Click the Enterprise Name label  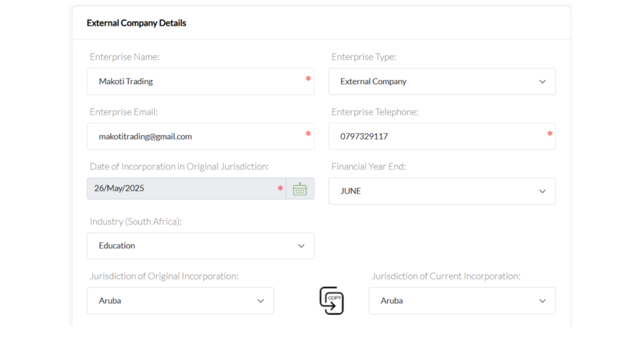pyautogui.click(x=125, y=57)
